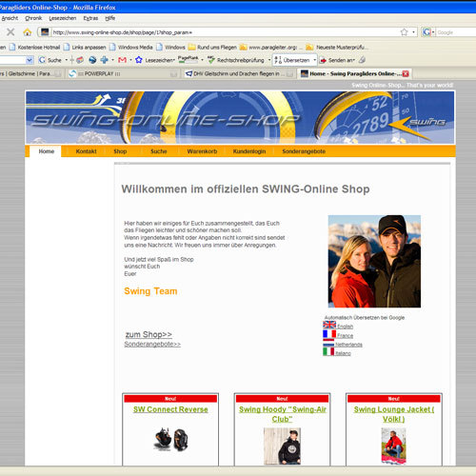Click the English flag translation icon

pyautogui.click(x=329, y=325)
